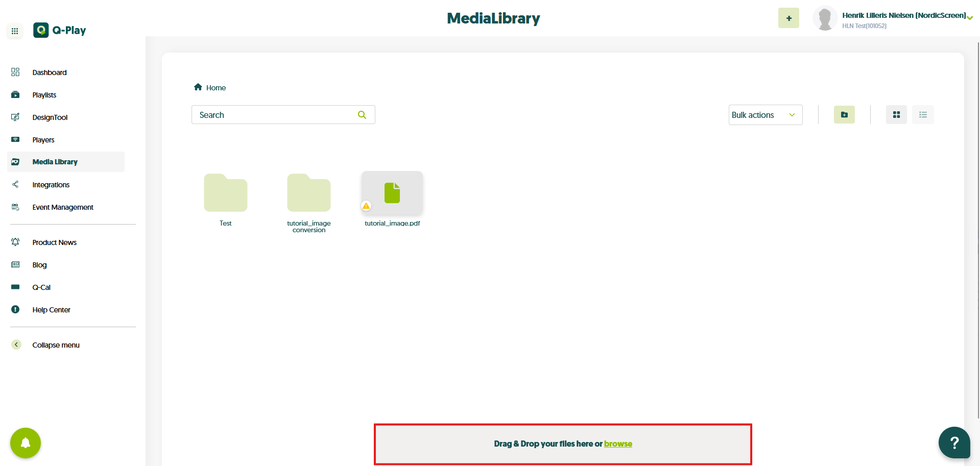Click the browse upload link
The height and width of the screenshot is (466, 980).
coord(618,444)
